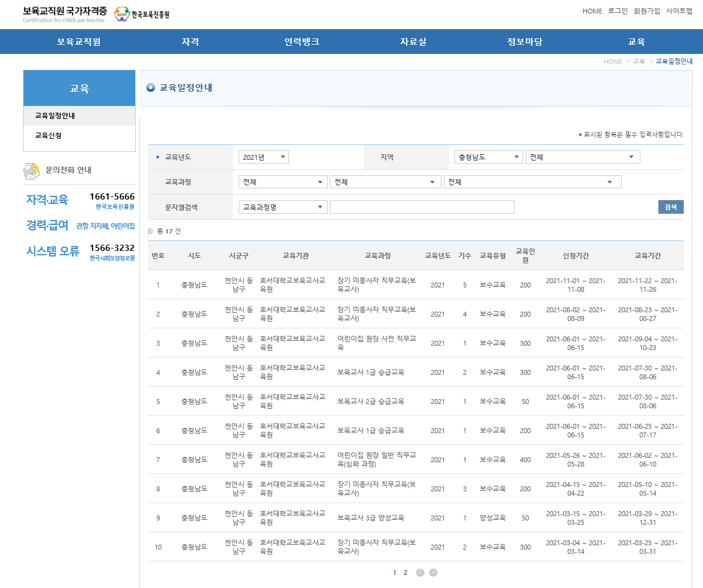
Task: Go to page 2 of the results
Action: point(405,573)
